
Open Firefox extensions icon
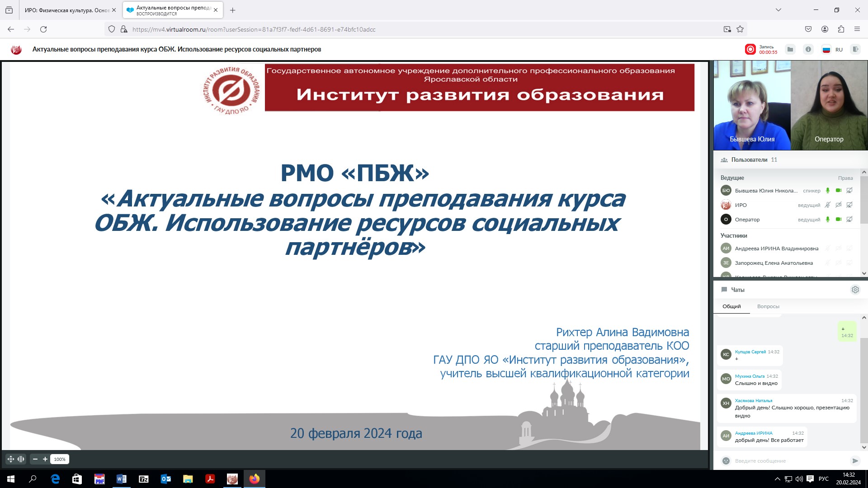point(841,29)
